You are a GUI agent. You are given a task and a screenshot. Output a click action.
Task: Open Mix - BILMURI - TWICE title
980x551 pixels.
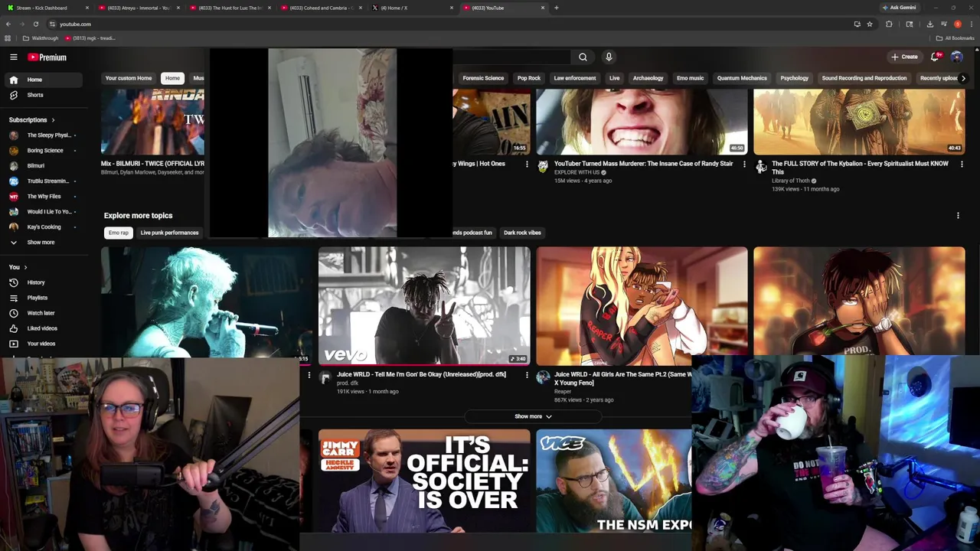pyautogui.click(x=152, y=164)
